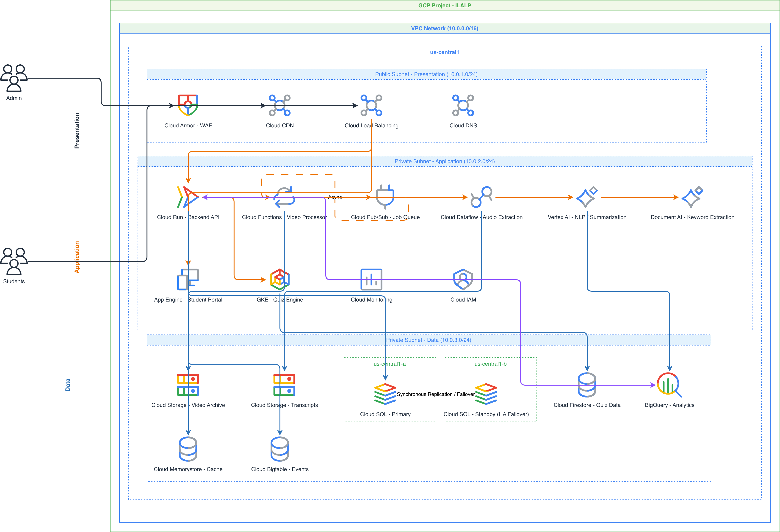
Task: Select the 'us-central1-b' zone label
Action: (x=490, y=364)
